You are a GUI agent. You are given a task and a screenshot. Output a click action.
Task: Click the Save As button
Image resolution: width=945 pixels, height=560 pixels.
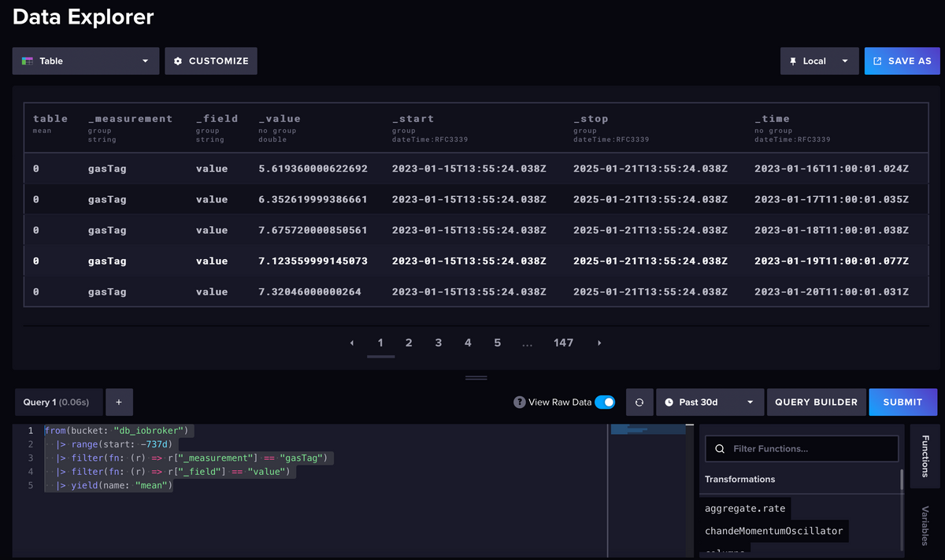[902, 61]
